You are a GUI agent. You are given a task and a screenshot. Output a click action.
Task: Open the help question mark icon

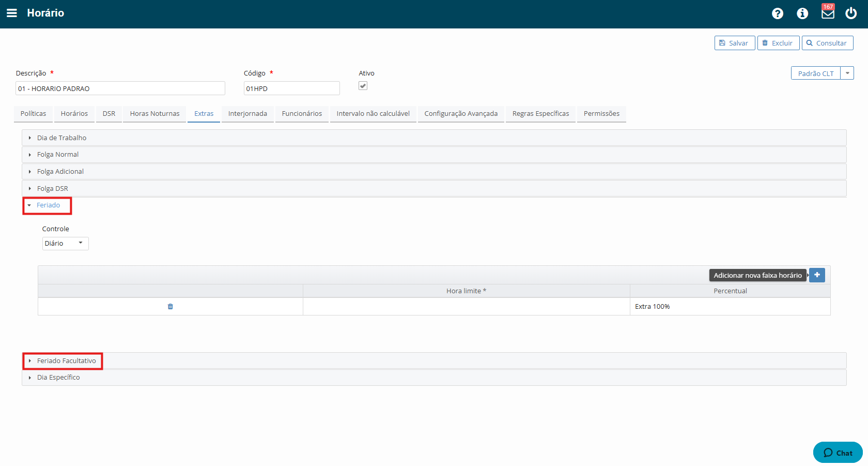click(x=778, y=13)
